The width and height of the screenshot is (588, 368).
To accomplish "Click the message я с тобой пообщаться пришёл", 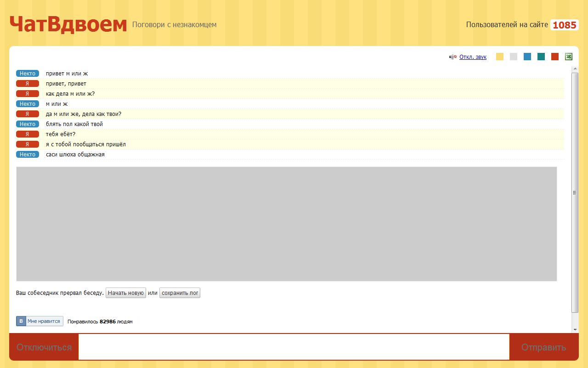I will click(x=86, y=144).
